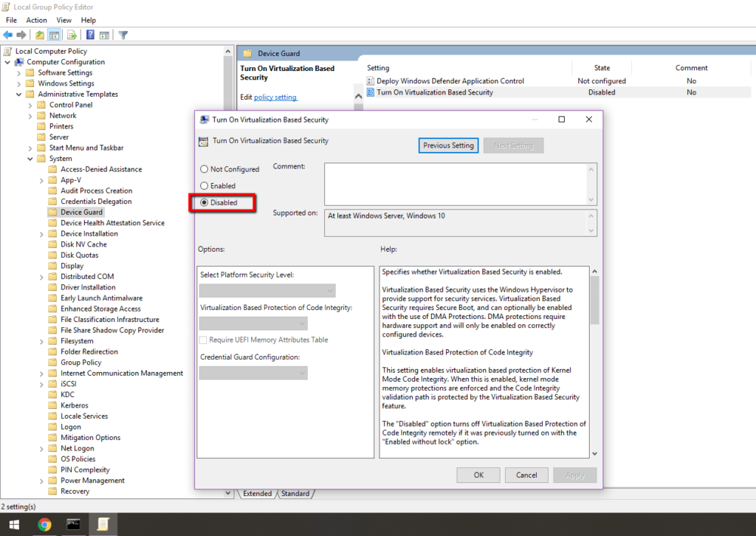Click the Cancel button
Image resolution: width=756 pixels, height=536 pixels.
[x=526, y=475]
